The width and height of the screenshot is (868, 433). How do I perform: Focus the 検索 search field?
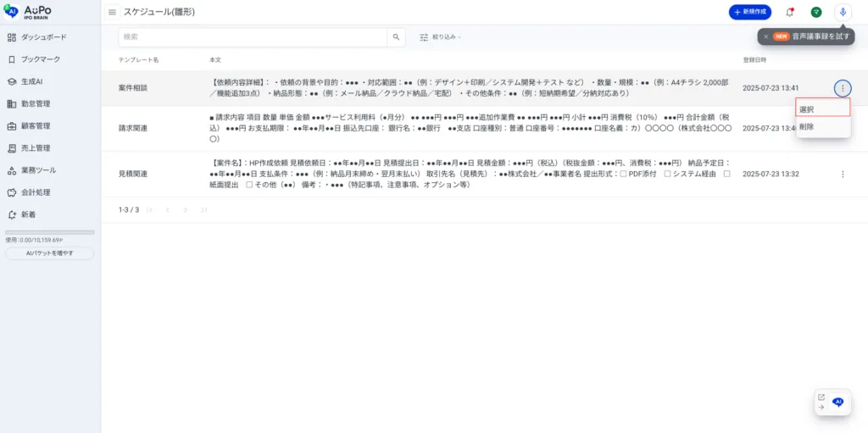pos(253,37)
